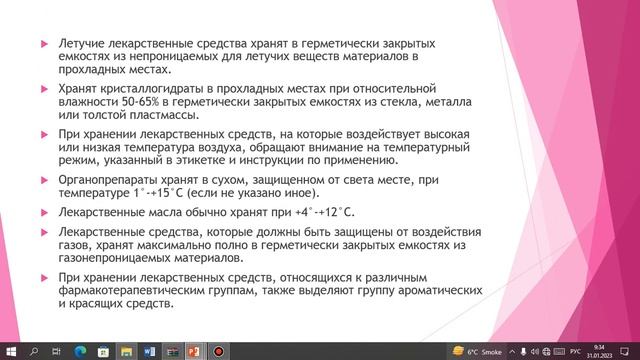The image size is (640, 360).
Task: Open taskbar Search magnifier
Action: click(34, 351)
